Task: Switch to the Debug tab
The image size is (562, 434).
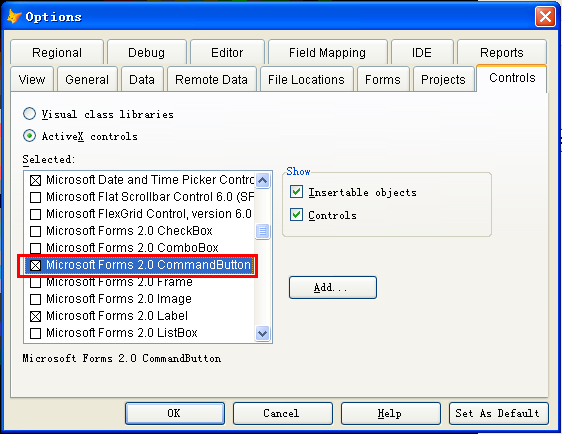Action: pyautogui.click(x=147, y=52)
